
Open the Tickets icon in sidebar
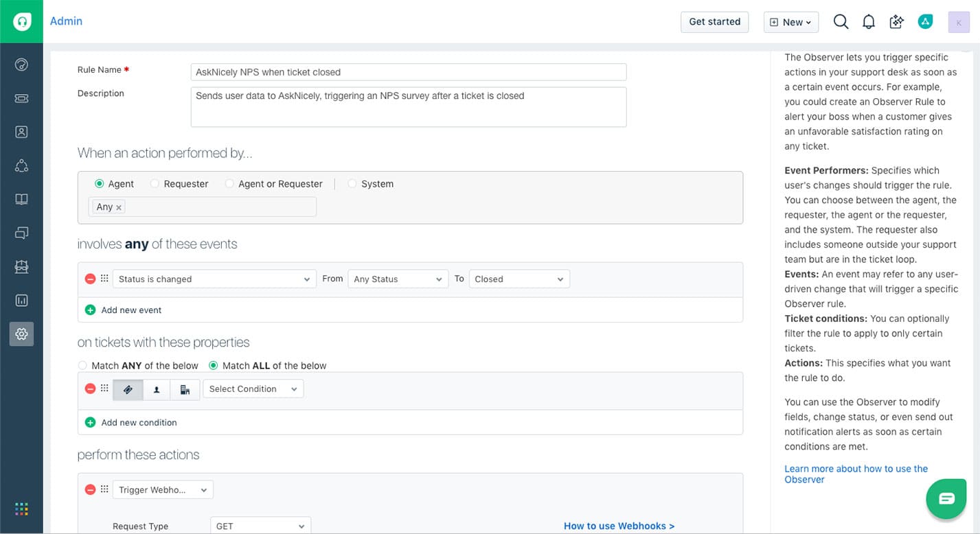click(21, 99)
